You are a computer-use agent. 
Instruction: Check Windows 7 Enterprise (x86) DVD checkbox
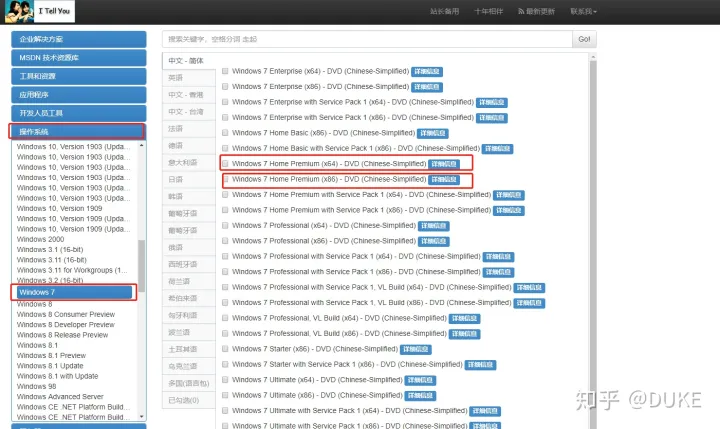tap(225, 86)
